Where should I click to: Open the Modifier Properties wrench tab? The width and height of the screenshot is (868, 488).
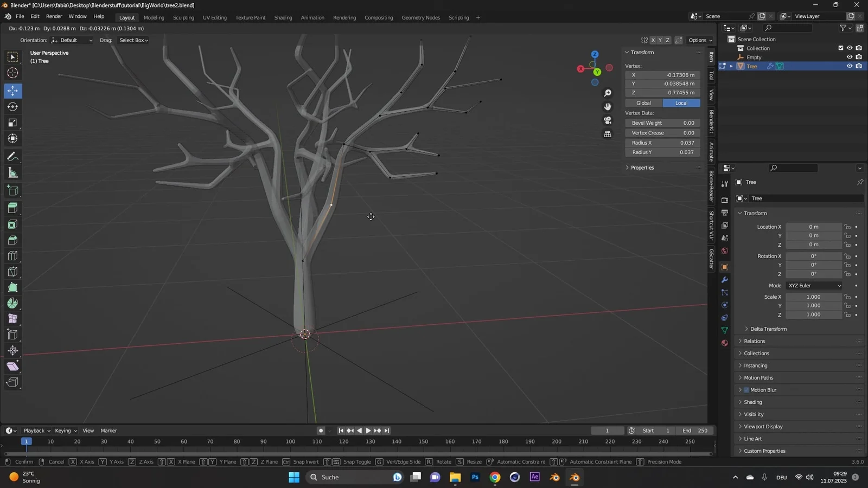pos(725,279)
